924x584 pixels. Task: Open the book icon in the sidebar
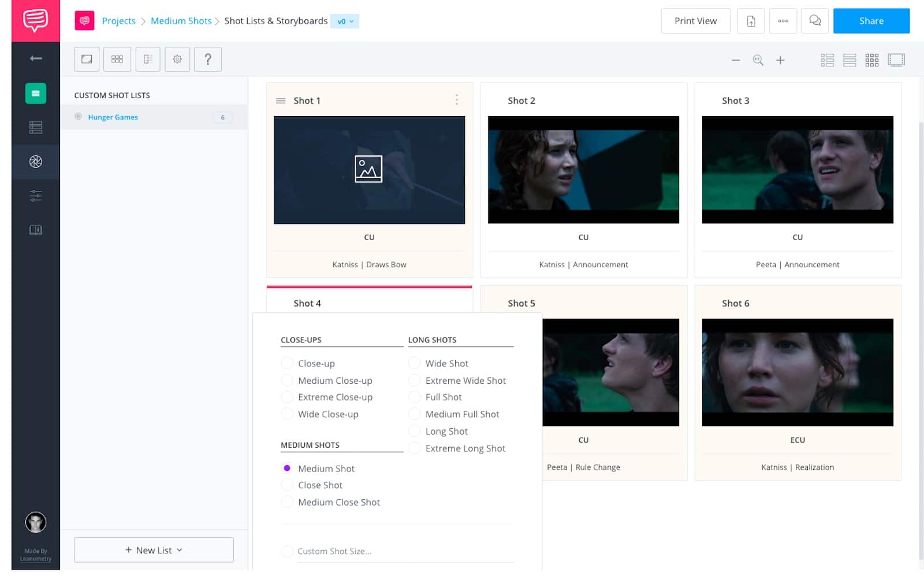36,230
